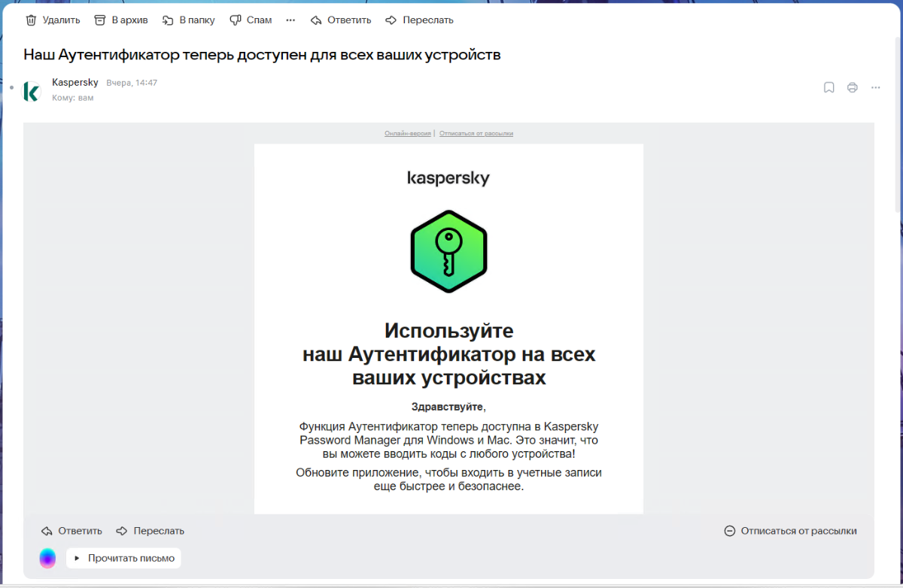Viewport: 903px width, 588px height.
Task: Click the colorful assistant orb icon
Action: tap(47, 558)
